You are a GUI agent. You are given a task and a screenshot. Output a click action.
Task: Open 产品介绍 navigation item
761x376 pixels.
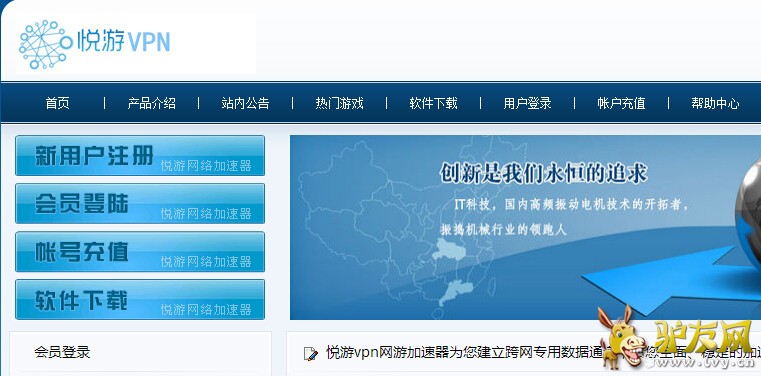coord(151,103)
